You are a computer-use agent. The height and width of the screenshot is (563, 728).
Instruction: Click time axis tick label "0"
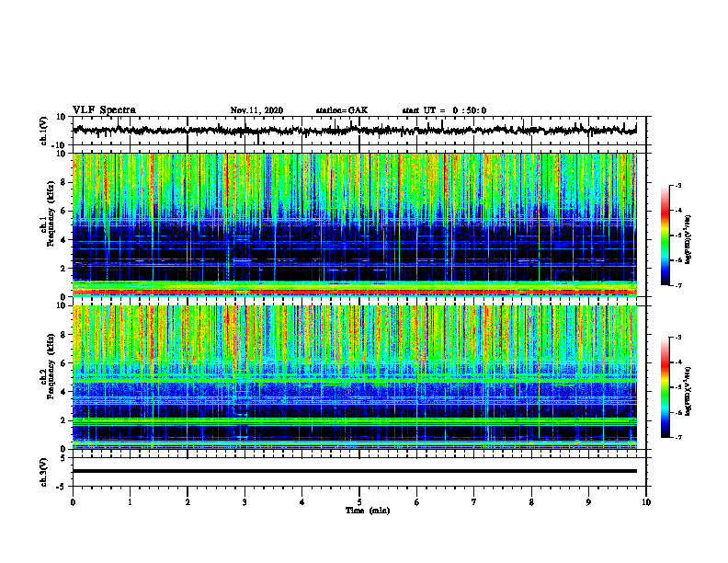pos(73,502)
